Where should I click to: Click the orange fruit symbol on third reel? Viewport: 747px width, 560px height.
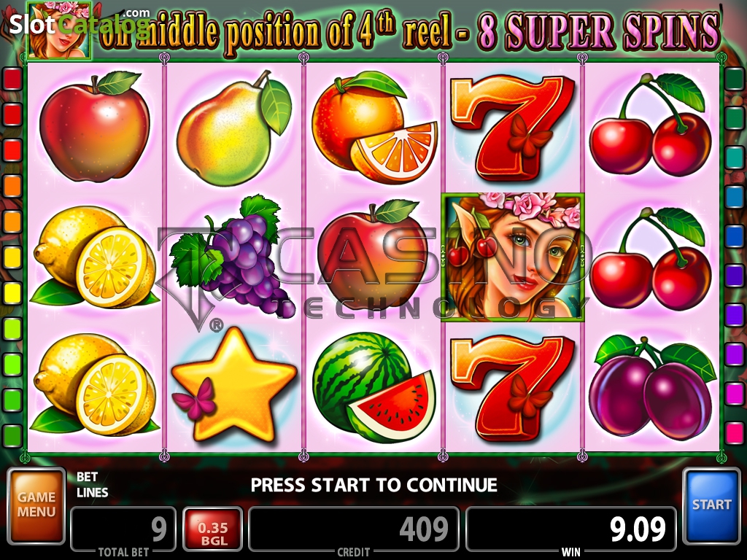[374, 127]
